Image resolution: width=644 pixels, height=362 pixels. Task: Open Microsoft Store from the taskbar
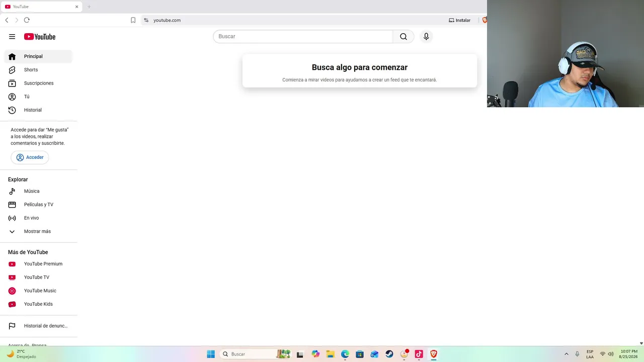(x=360, y=354)
